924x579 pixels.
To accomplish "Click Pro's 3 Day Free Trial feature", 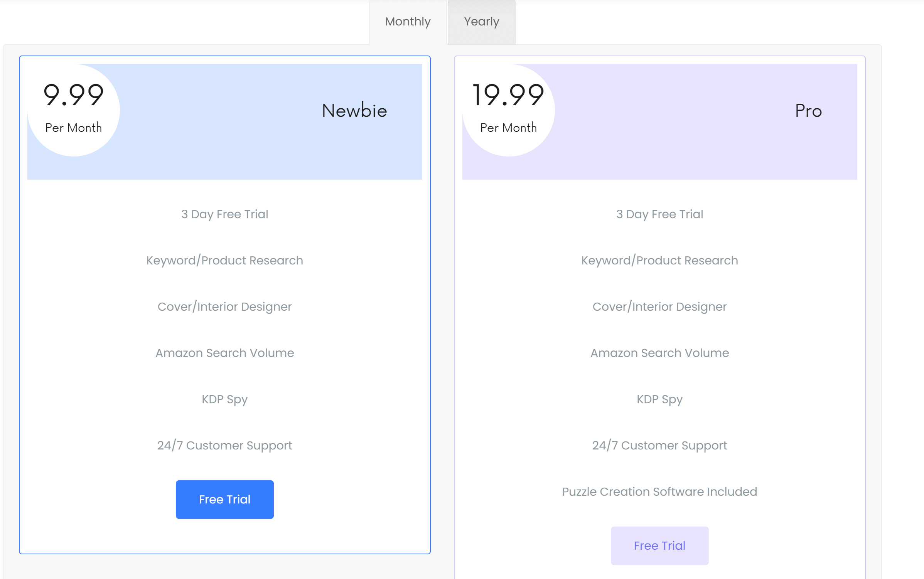I will pos(659,214).
